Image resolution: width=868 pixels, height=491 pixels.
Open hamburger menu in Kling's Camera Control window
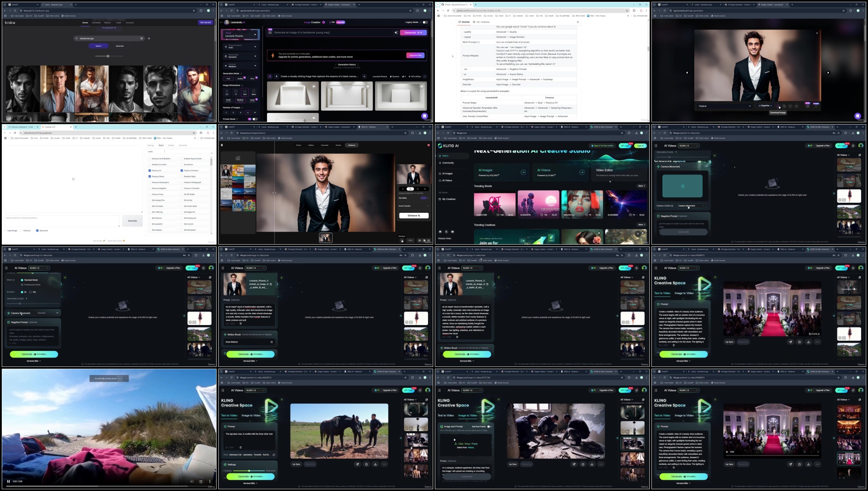[656, 146]
